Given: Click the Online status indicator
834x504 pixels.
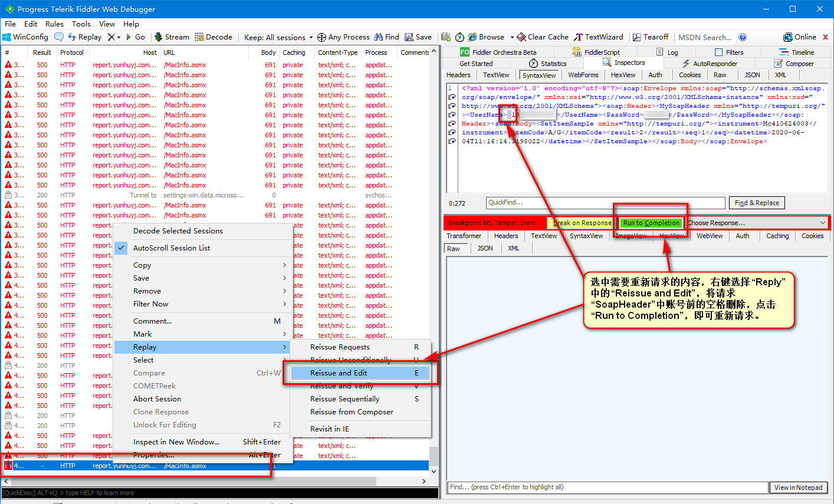Looking at the screenshot, I should (800, 37).
